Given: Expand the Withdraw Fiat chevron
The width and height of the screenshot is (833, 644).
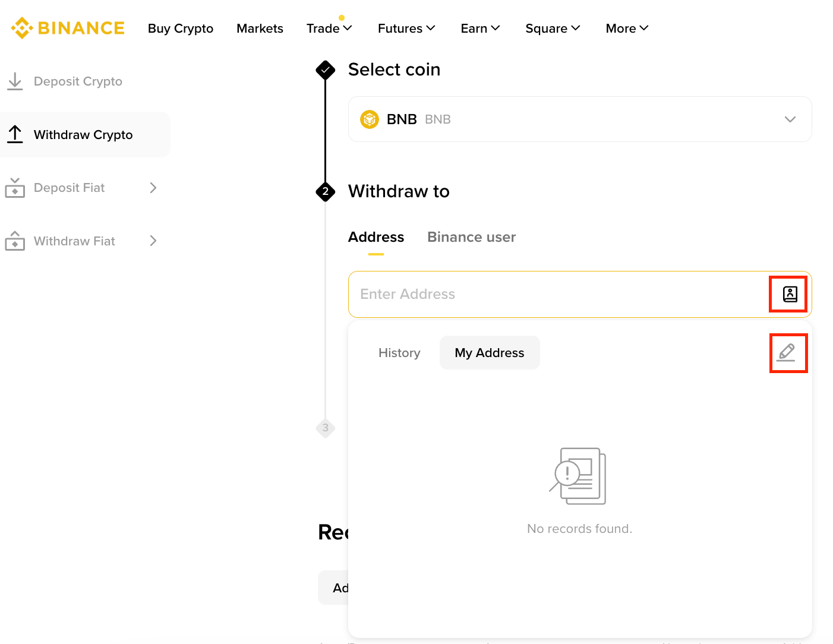Looking at the screenshot, I should click(x=153, y=241).
